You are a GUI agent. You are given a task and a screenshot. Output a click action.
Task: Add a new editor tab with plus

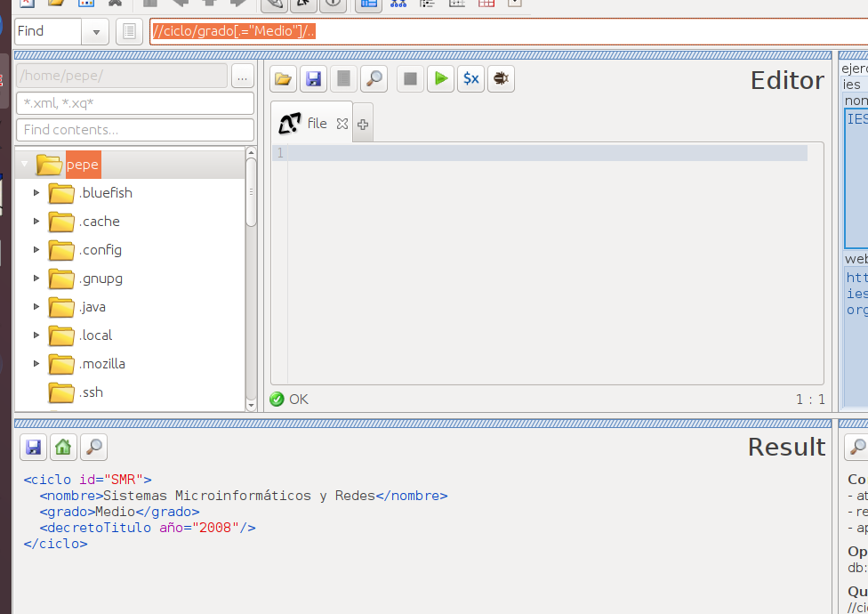(363, 124)
